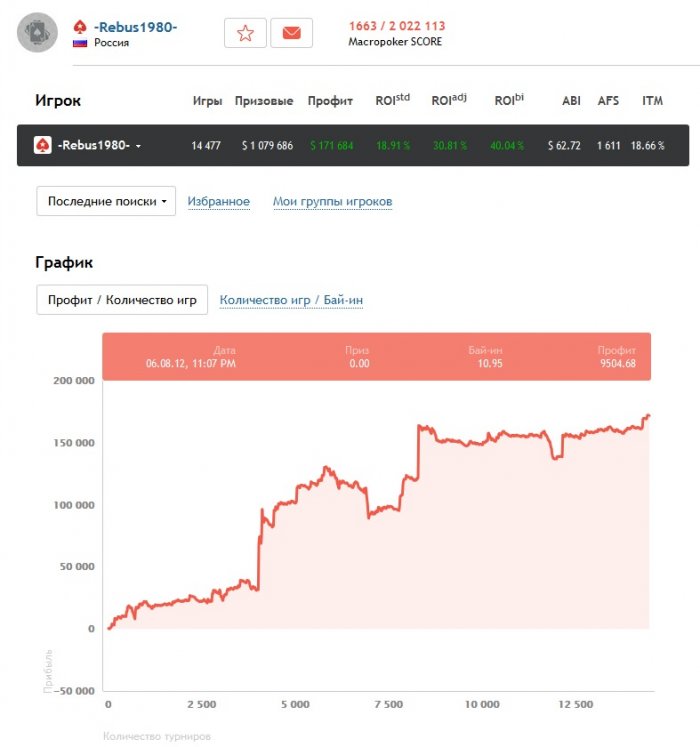
Task: Open Мои группы игроков link
Action: pos(332,202)
